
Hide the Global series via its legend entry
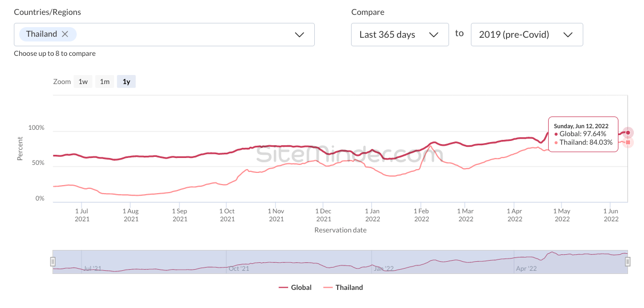300,287
